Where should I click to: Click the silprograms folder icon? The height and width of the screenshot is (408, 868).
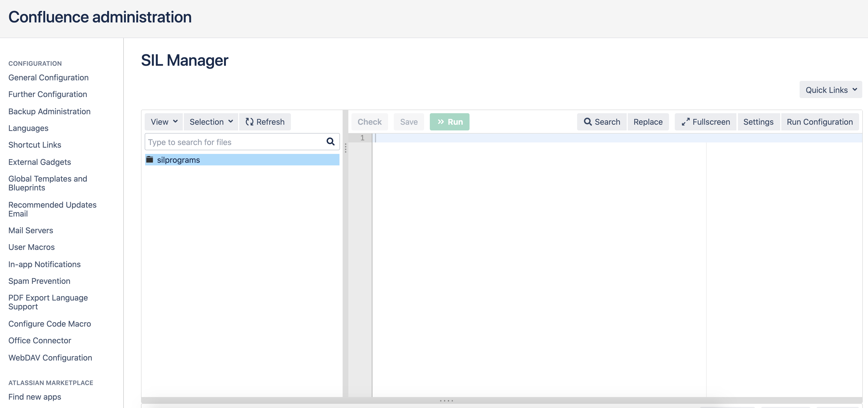tap(150, 160)
